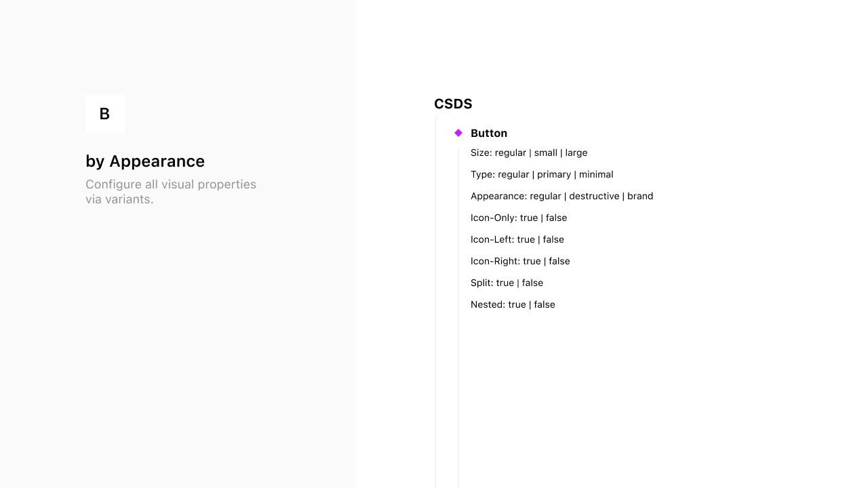Click the white B logo tile
The width and height of the screenshot is (868, 488).
pyautogui.click(x=105, y=114)
